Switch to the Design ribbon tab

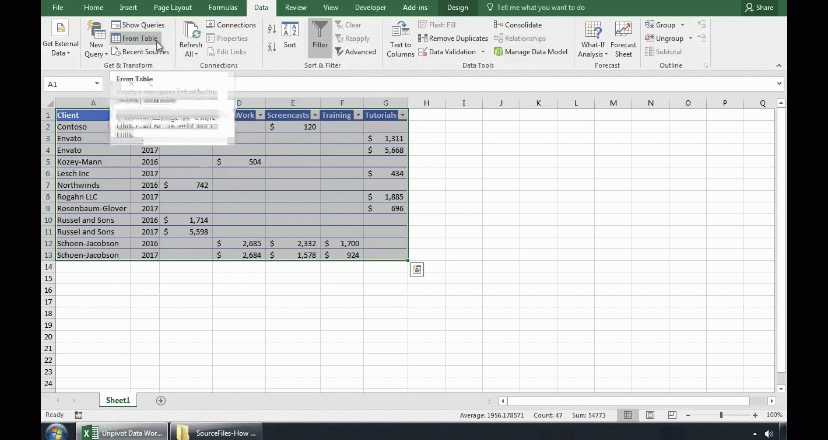click(457, 7)
